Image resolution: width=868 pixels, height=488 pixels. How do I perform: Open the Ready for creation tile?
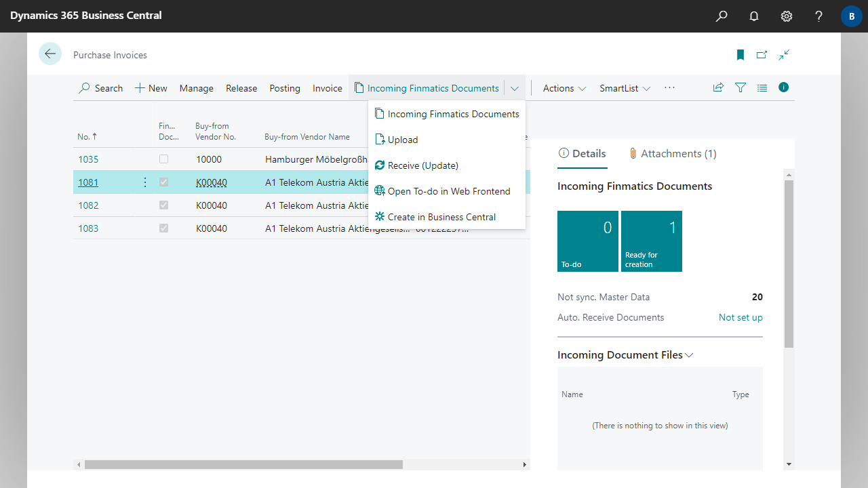point(652,241)
